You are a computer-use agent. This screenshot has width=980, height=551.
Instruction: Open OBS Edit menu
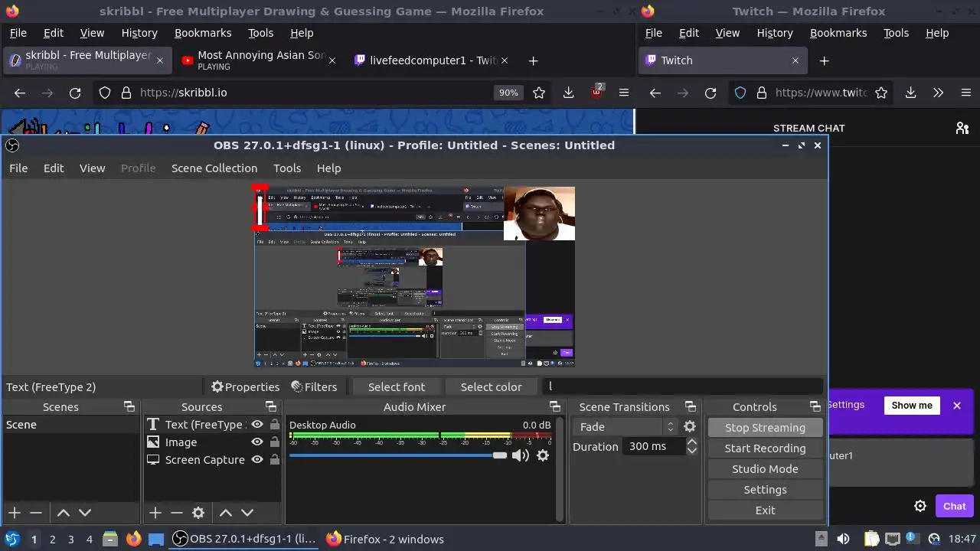(x=54, y=168)
